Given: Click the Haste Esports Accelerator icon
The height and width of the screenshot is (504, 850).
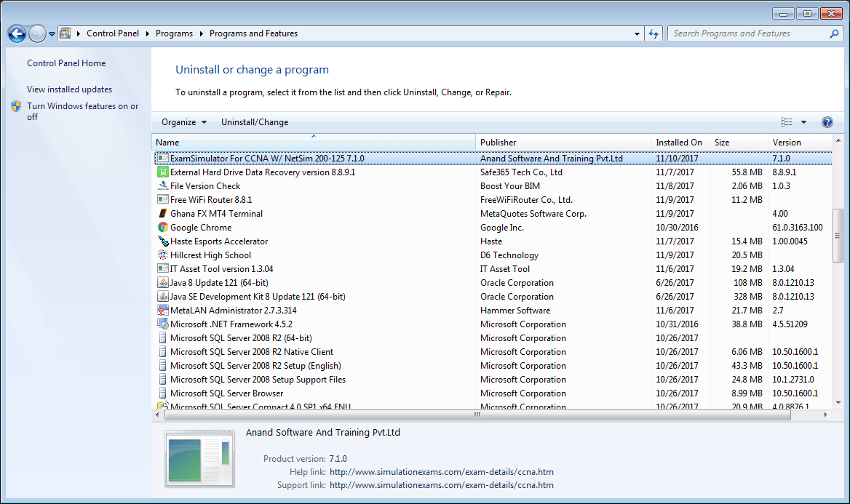Looking at the screenshot, I should point(162,241).
